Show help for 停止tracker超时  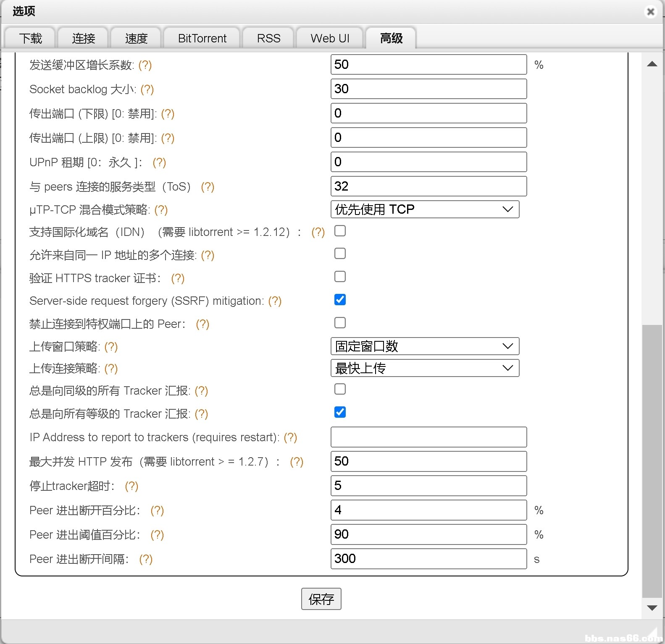[131, 486]
